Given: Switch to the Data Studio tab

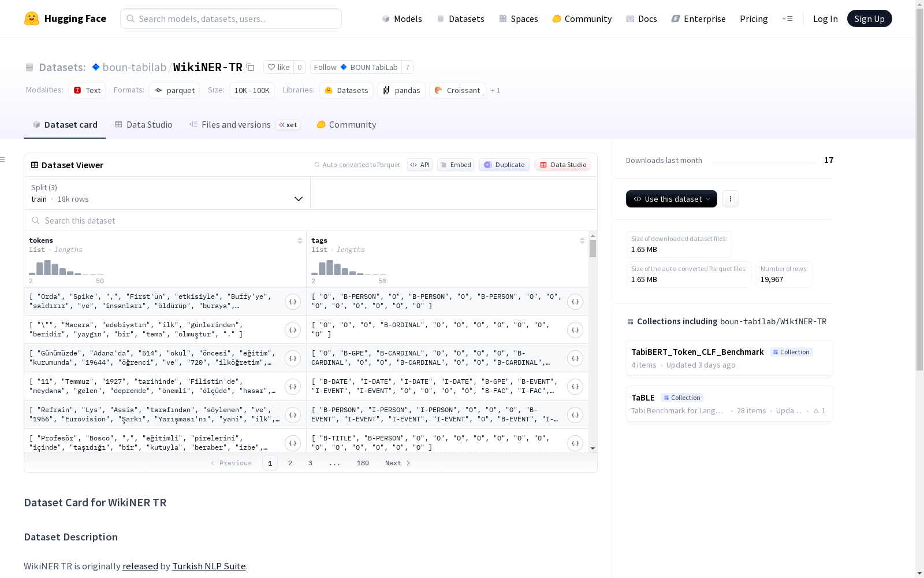Looking at the screenshot, I should coord(144,125).
